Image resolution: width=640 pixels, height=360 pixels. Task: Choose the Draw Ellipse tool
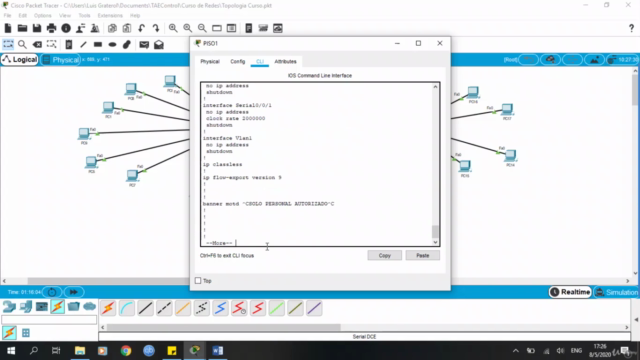tap(112, 44)
